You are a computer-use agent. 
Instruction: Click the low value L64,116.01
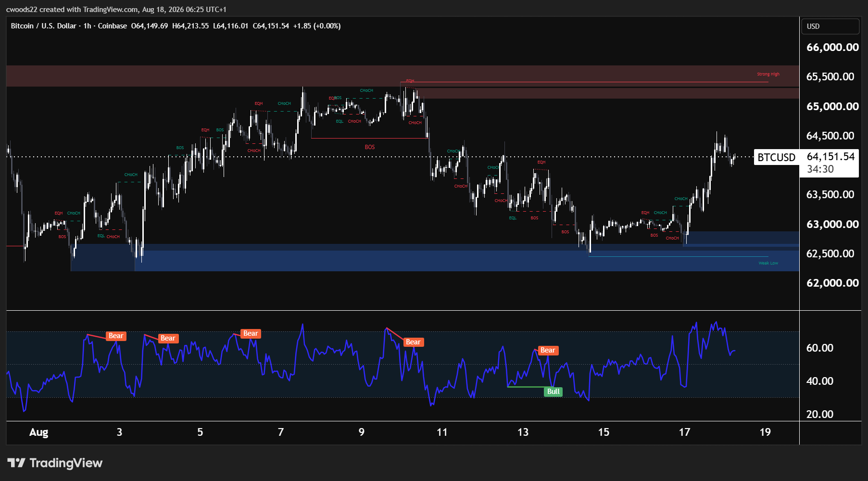(x=231, y=26)
